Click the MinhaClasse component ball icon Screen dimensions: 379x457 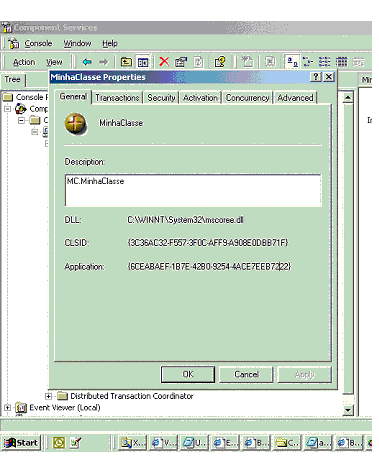point(76,123)
